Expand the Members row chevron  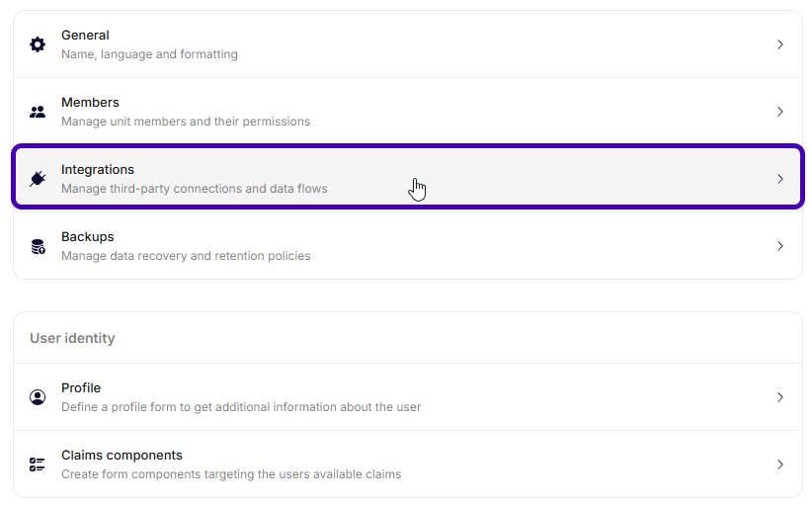click(x=779, y=112)
